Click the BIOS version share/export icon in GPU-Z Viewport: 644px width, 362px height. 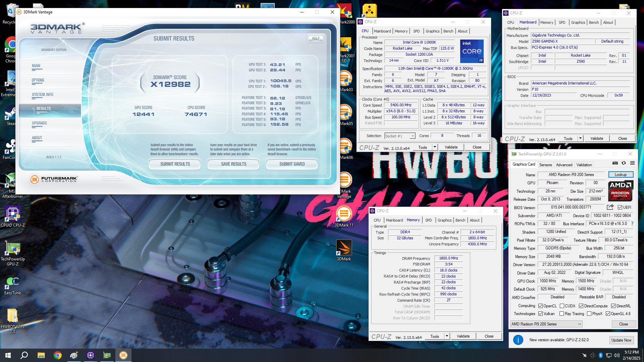[x=610, y=207]
